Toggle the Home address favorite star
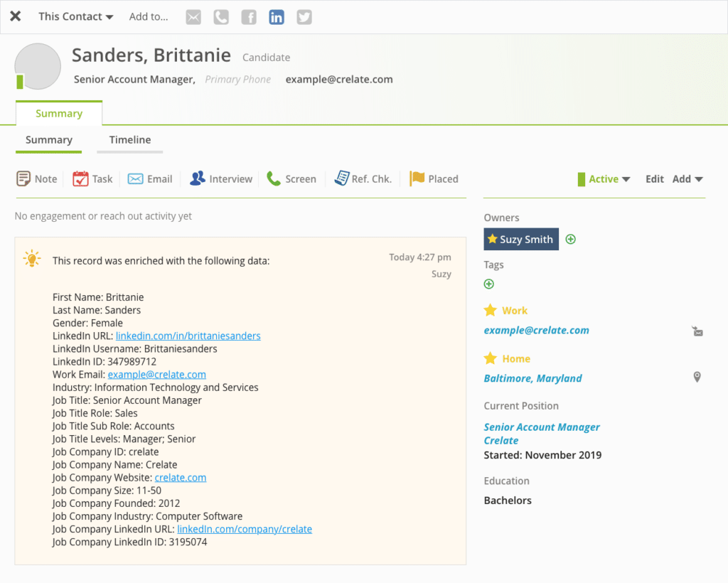Viewport: 728px width, 583px height. (490, 358)
